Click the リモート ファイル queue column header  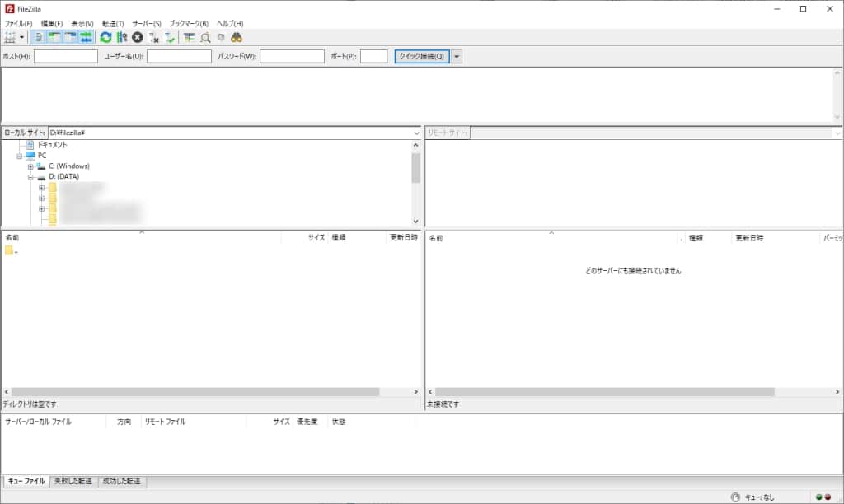point(194,422)
